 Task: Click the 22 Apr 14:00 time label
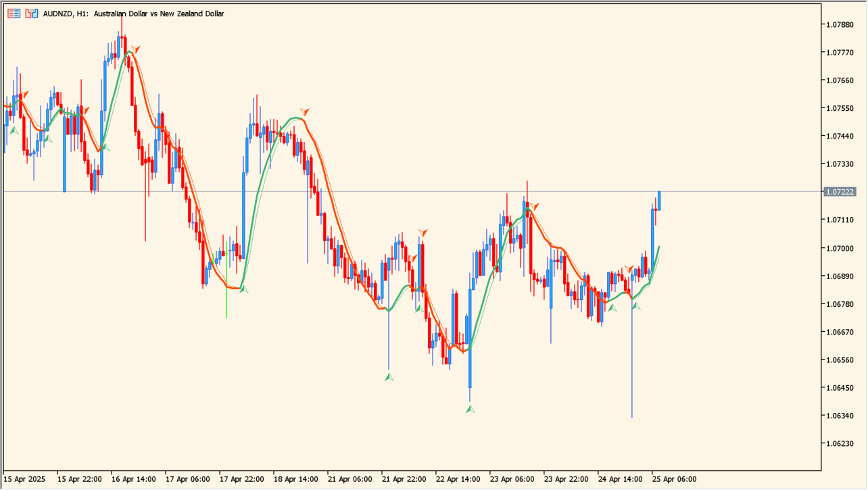click(458, 479)
